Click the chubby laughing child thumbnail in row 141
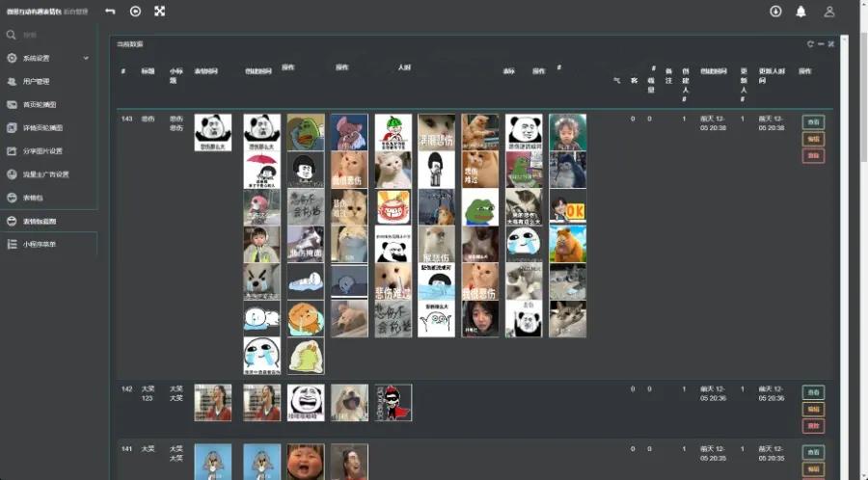The width and height of the screenshot is (868, 480). click(x=306, y=462)
